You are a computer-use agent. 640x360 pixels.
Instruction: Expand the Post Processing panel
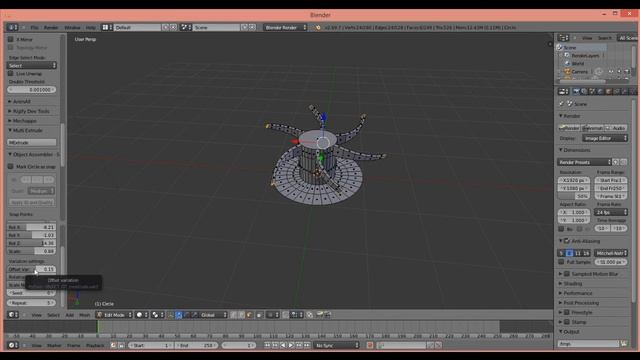pyautogui.click(x=581, y=303)
